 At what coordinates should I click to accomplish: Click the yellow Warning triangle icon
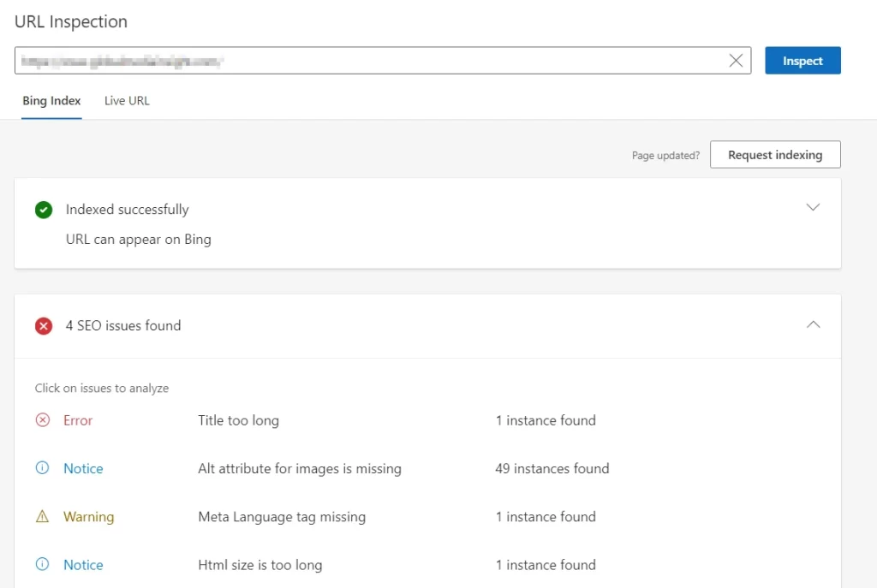pos(43,517)
